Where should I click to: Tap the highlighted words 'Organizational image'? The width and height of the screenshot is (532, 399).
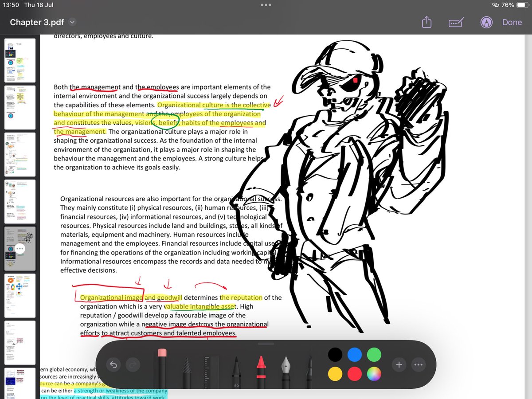click(x=112, y=297)
